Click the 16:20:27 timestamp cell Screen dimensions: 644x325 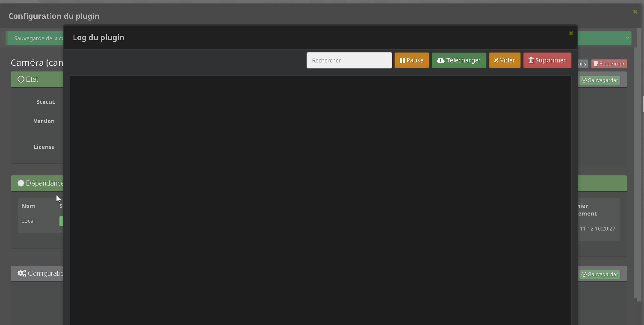click(x=596, y=229)
